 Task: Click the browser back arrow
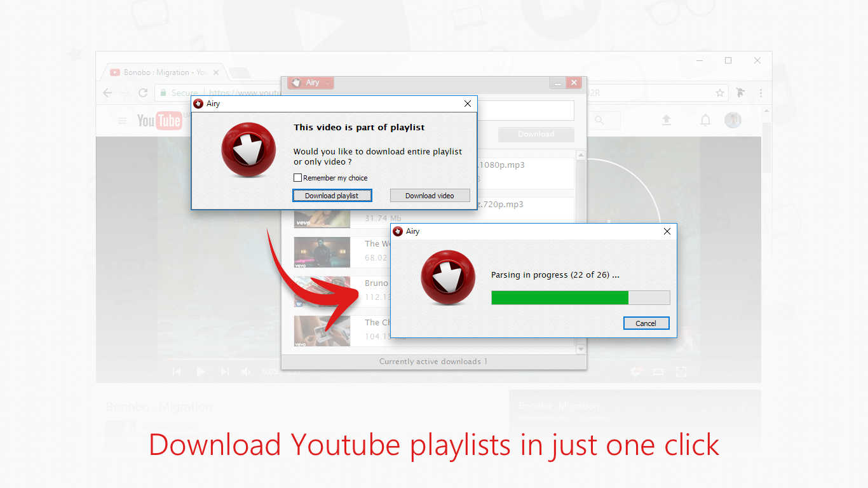click(107, 93)
